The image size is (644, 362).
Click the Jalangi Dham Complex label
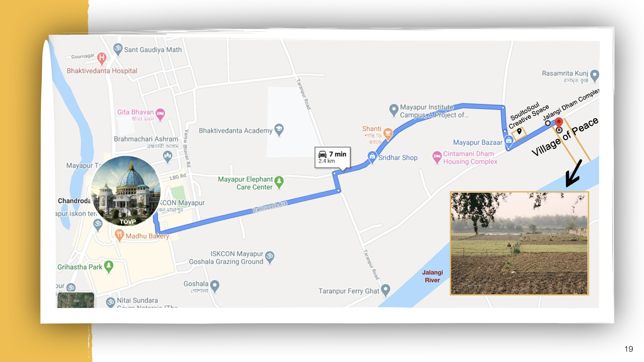pyautogui.click(x=571, y=104)
